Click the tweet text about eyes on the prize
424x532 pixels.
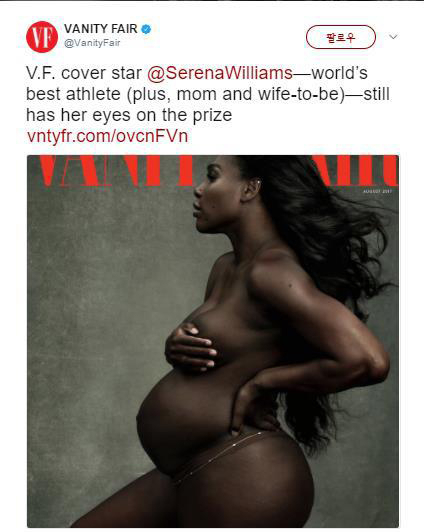(x=208, y=94)
